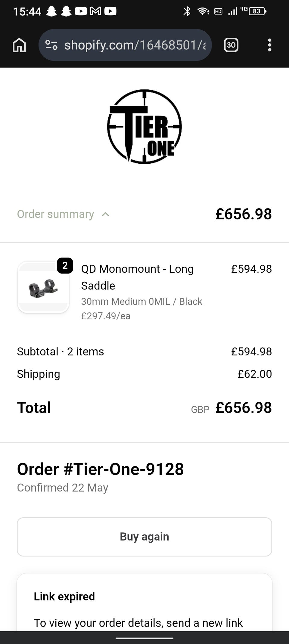Open site info icon in address bar
289x644 pixels.
pos(51,45)
